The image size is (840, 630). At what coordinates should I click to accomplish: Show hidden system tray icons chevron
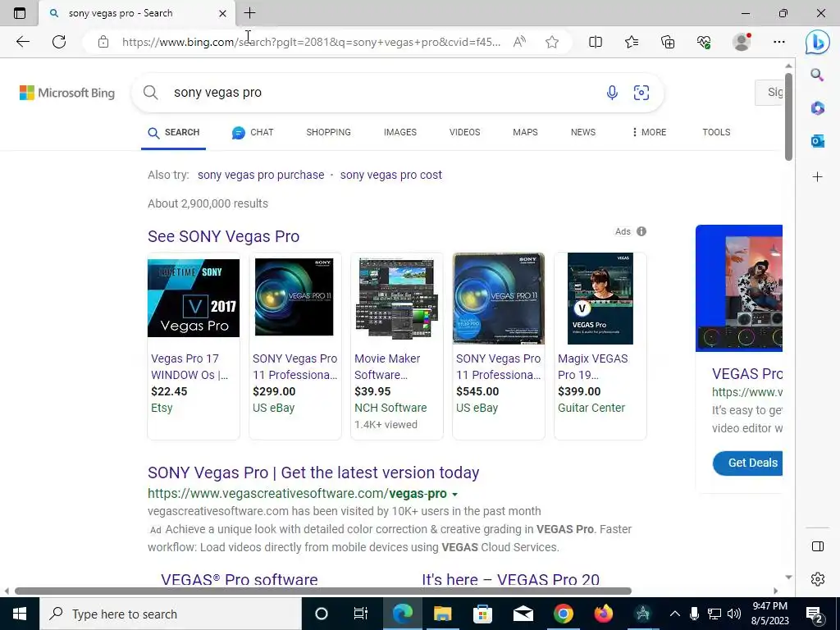coord(675,614)
